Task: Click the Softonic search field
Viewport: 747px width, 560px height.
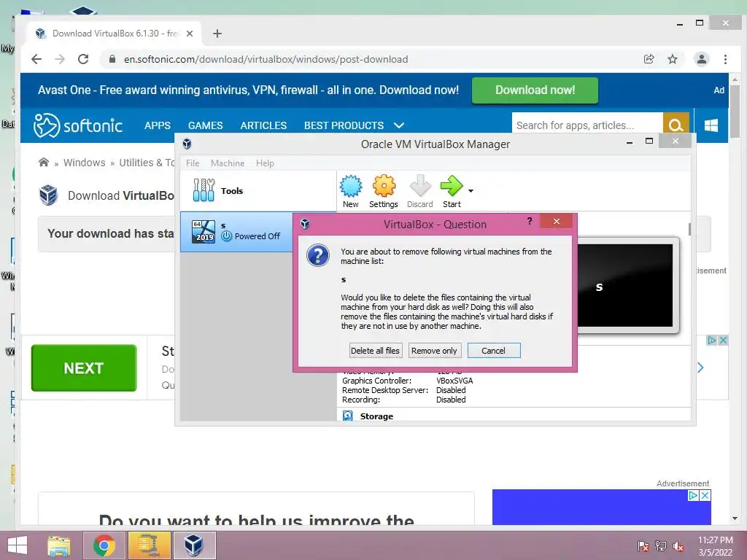Action: pyautogui.click(x=587, y=125)
